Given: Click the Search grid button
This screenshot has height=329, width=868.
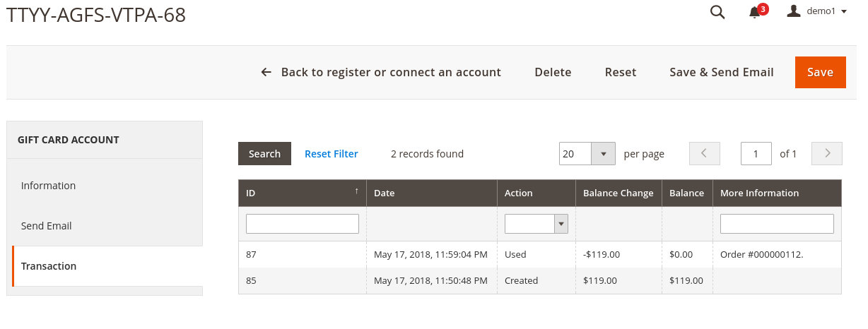Looking at the screenshot, I should [264, 153].
